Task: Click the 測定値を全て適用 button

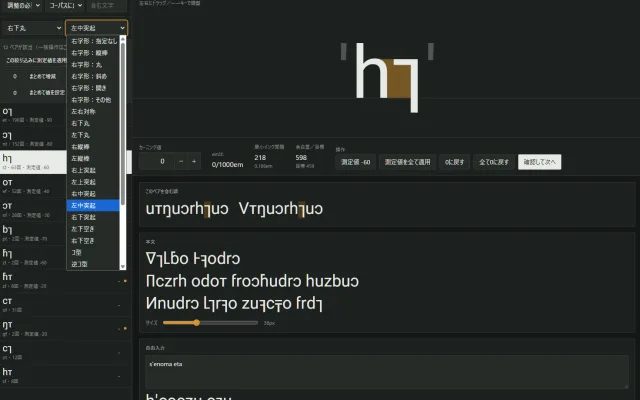Action: [x=407, y=162]
